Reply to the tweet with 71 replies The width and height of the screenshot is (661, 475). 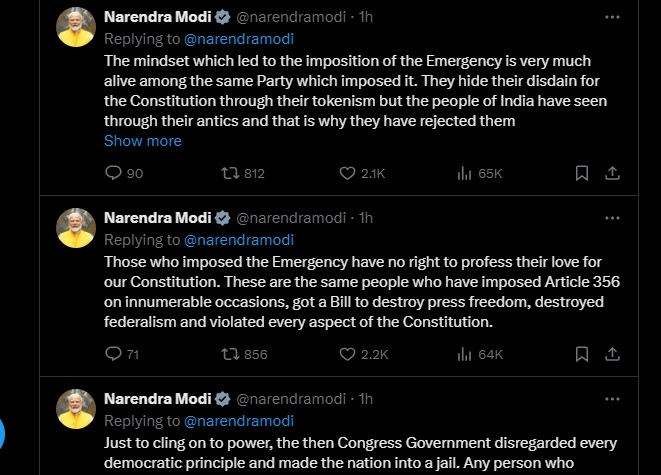(113, 353)
